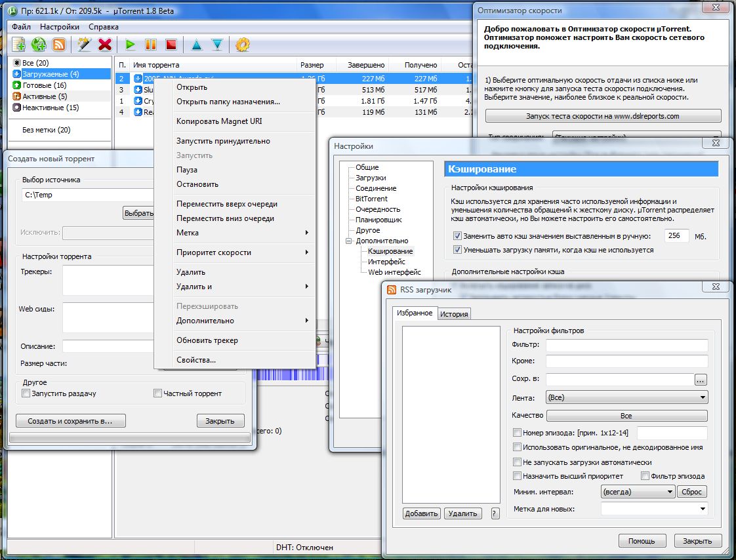
Task: Click the orange Pause torrent icon
Action: pyautogui.click(x=151, y=45)
